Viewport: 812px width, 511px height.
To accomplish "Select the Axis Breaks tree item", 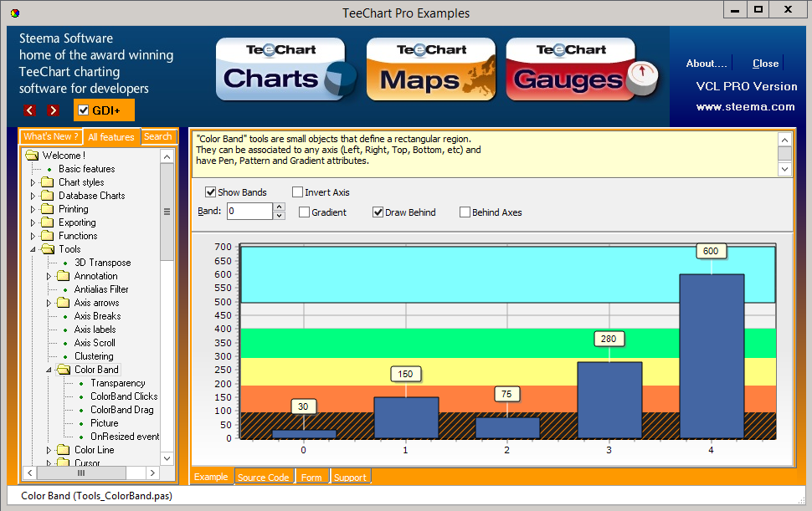I will pos(97,316).
